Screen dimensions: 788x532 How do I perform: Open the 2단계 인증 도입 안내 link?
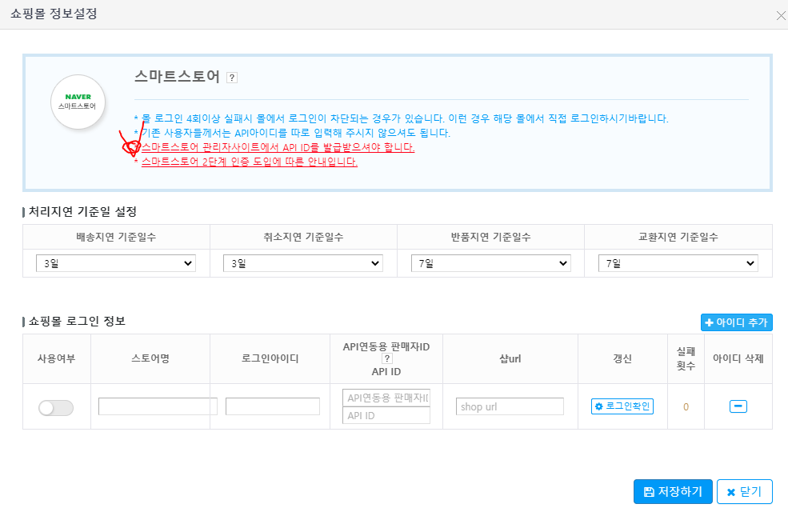coord(250,162)
